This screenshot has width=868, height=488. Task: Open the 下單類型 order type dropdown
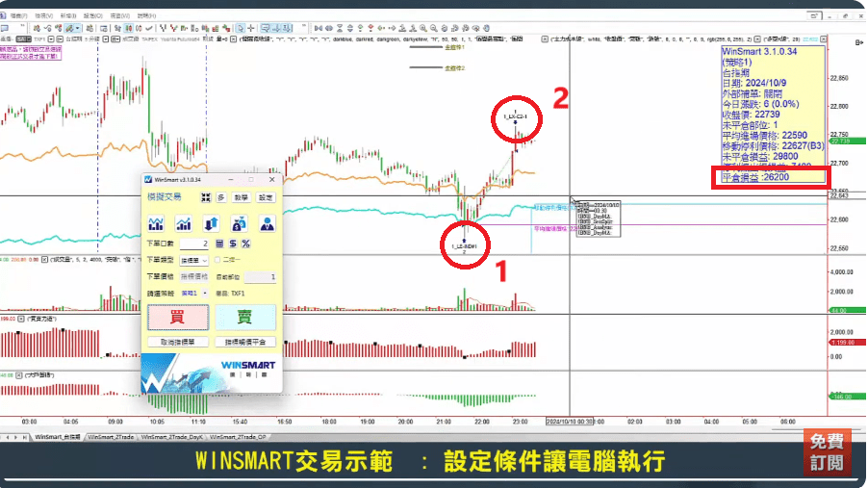pyautogui.click(x=193, y=260)
